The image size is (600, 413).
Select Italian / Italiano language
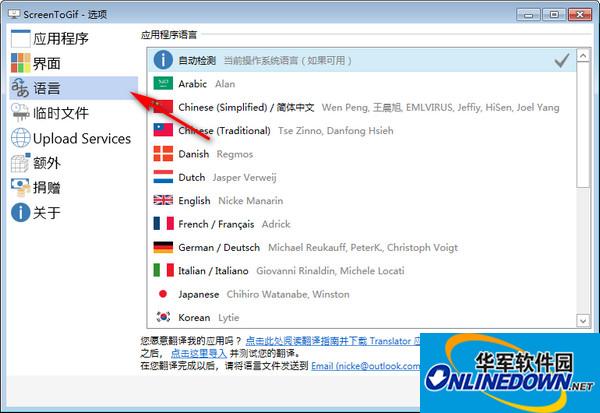(362, 271)
